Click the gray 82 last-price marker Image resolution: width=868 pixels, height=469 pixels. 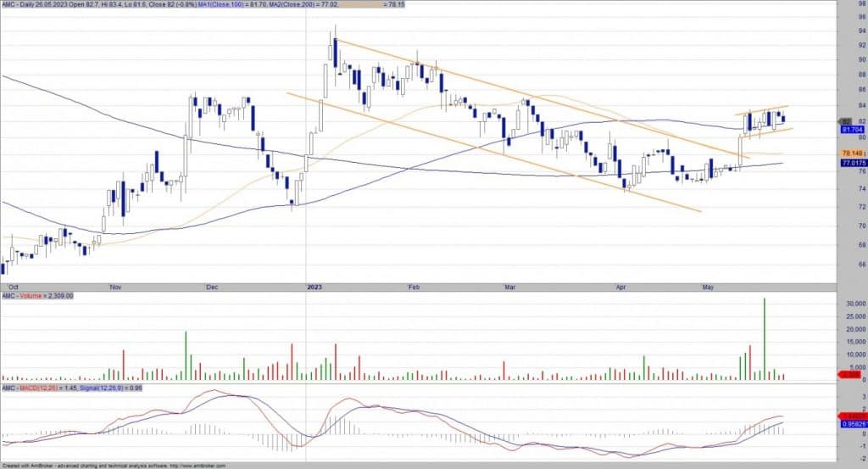(845, 121)
